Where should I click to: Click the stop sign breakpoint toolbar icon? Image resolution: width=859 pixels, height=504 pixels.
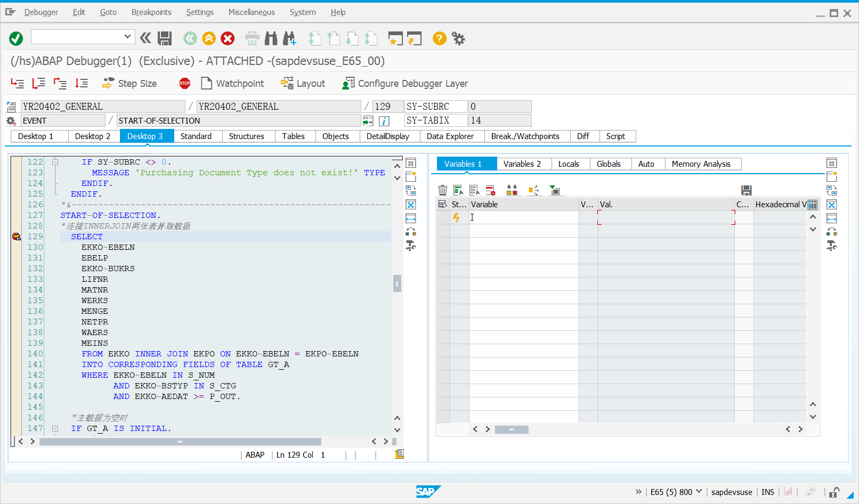click(184, 83)
